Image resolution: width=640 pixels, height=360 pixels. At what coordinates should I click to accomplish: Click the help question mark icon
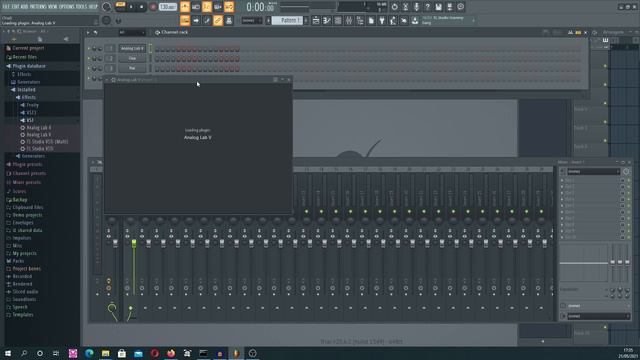coord(427,7)
